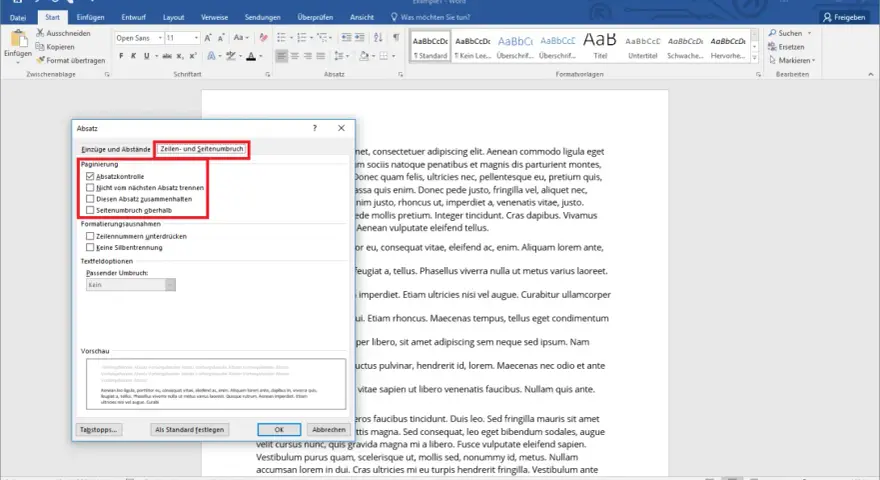Switch to Einzüge und Abstände tab

116,149
